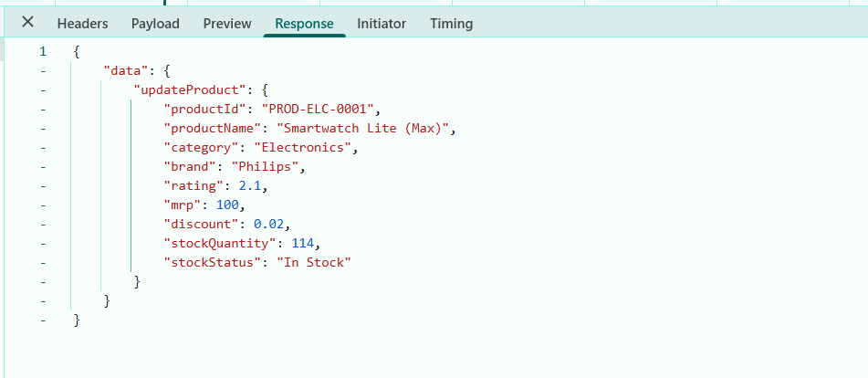Switch to the Timing tab
This screenshot has height=378, width=868.
[x=451, y=23]
